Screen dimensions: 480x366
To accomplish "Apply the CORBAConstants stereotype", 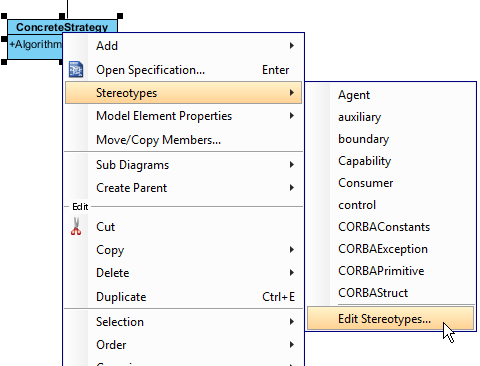I will 390,227.
